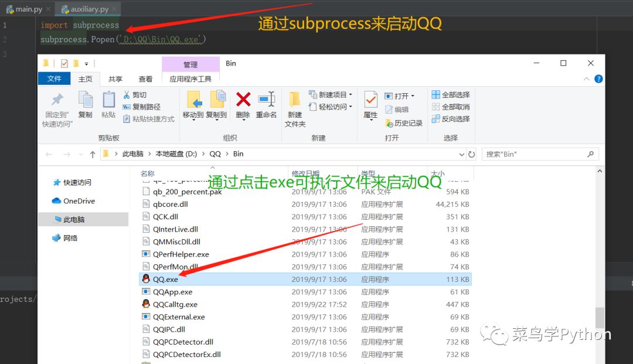This screenshot has height=364, width=633.
Task: Click the Properties (属性) icon
Action: 370,100
